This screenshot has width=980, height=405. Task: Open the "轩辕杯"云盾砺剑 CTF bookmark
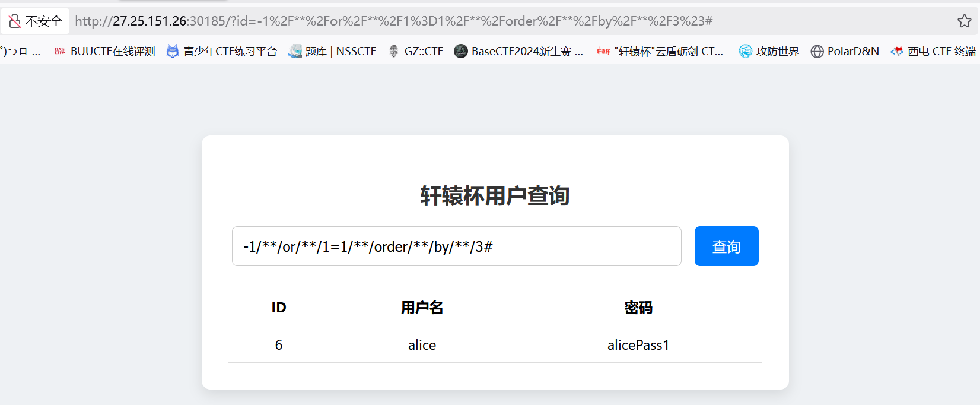point(660,52)
